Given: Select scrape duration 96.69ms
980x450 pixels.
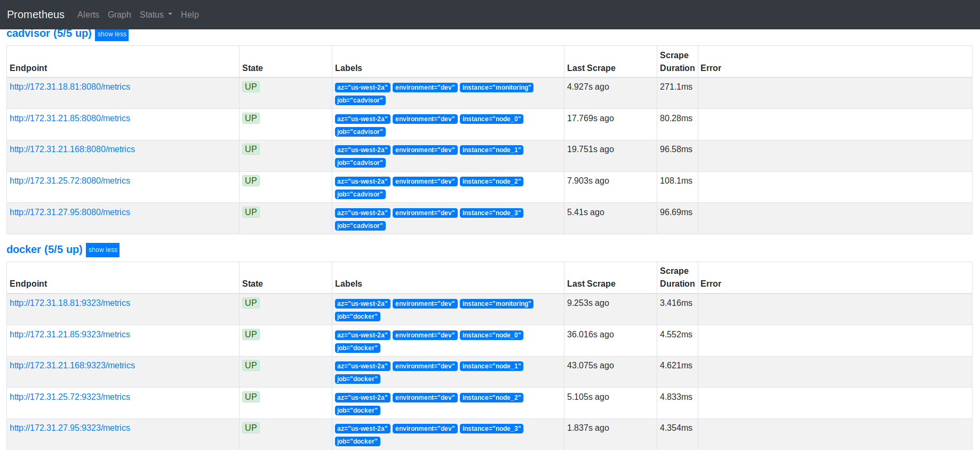Looking at the screenshot, I should (x=676, y=212).
